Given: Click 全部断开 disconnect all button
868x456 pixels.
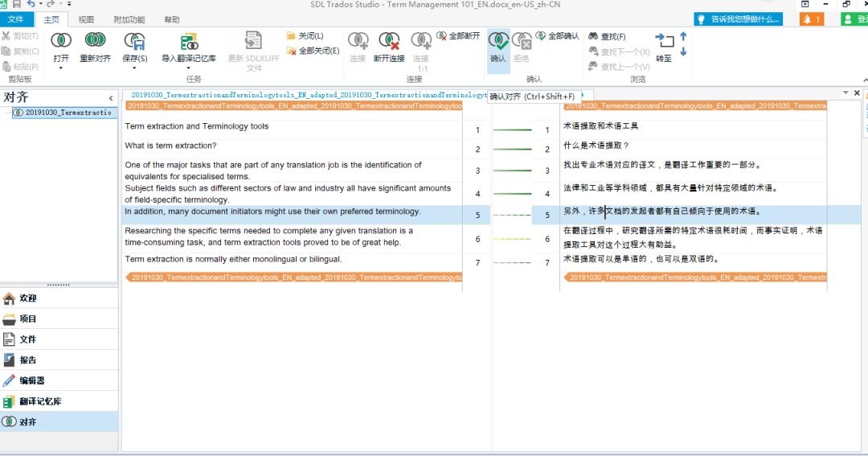Looking at the screenshot, I should [458, 36].
